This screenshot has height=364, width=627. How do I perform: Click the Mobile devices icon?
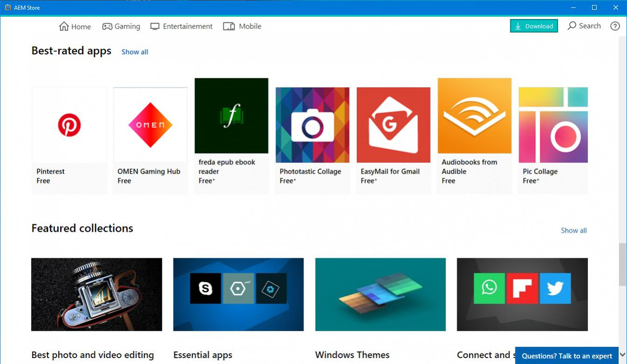point(229,26)
